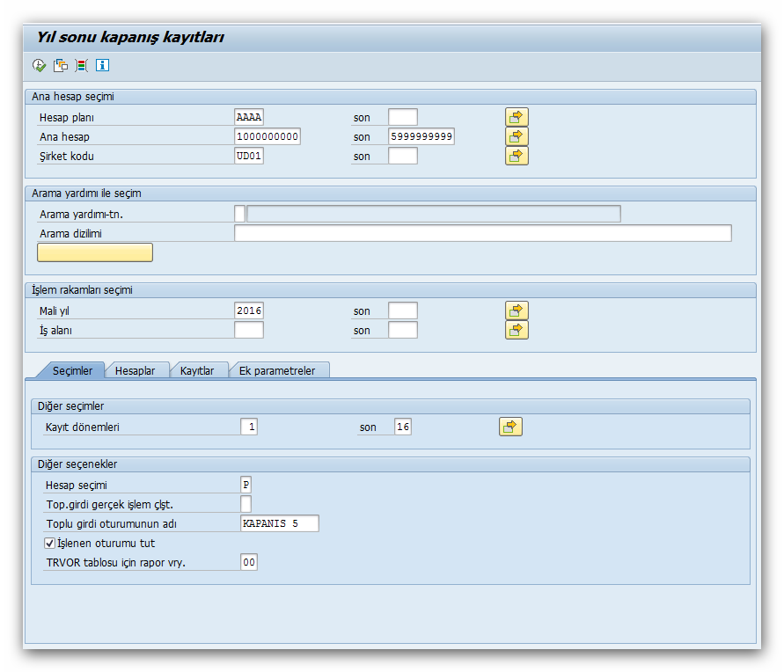The width and height of the screenshot is (784, 672).
Task: Select the Seçimler tab
Action: click(x=72, y=370)
